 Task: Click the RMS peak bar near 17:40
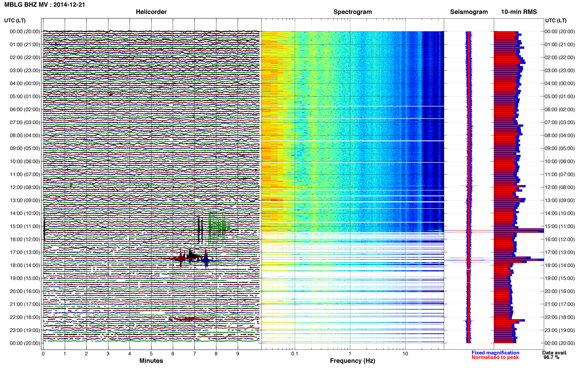click(519, 260)
